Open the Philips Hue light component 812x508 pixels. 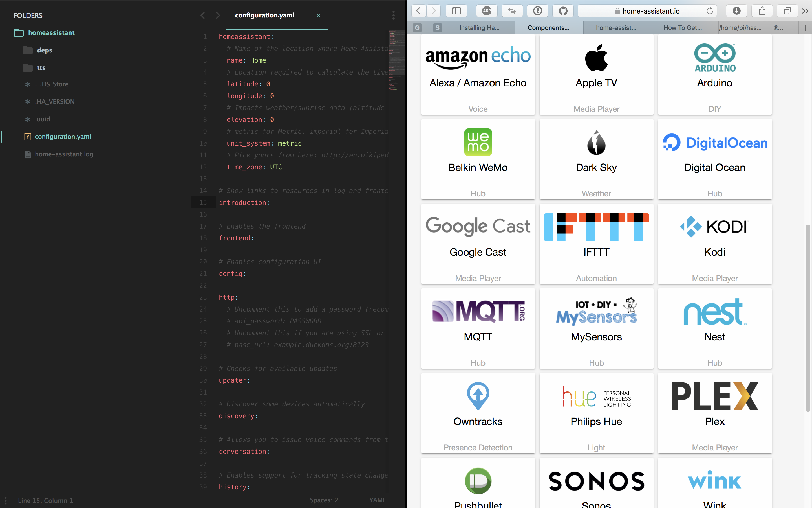pos(596,413)
